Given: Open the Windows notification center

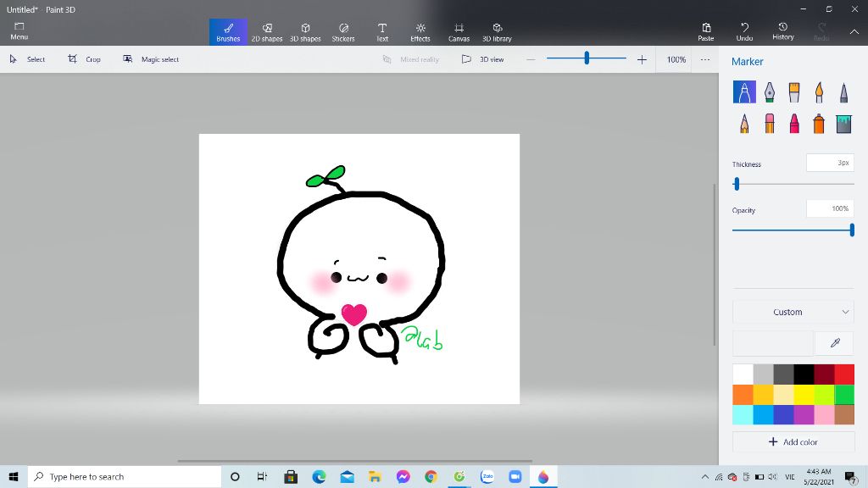Looking at the screenshot, I should pyautogui.click(x=851, y=476).
